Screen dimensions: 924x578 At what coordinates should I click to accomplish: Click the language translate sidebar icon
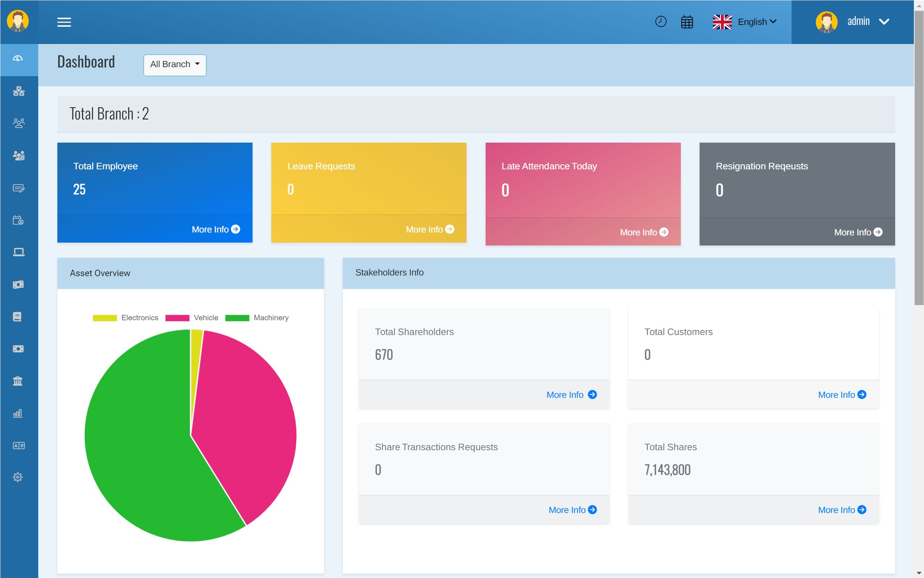[18, 446]
